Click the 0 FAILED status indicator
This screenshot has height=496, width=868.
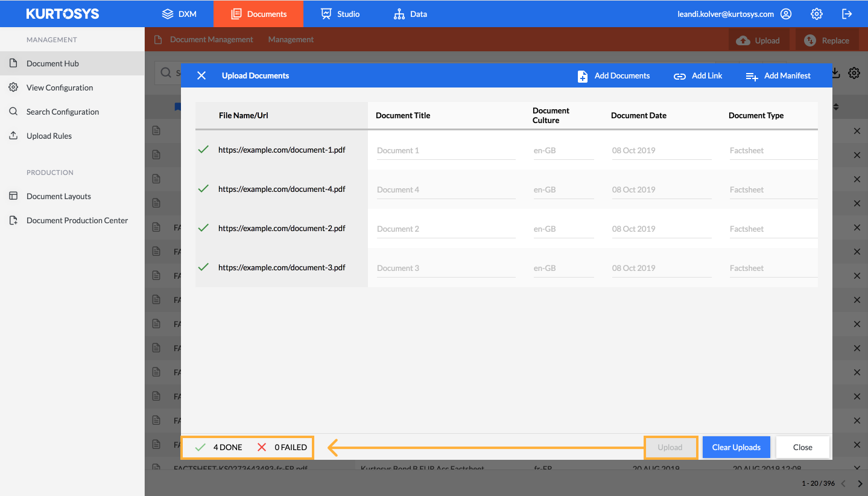[x=282, y=447]
